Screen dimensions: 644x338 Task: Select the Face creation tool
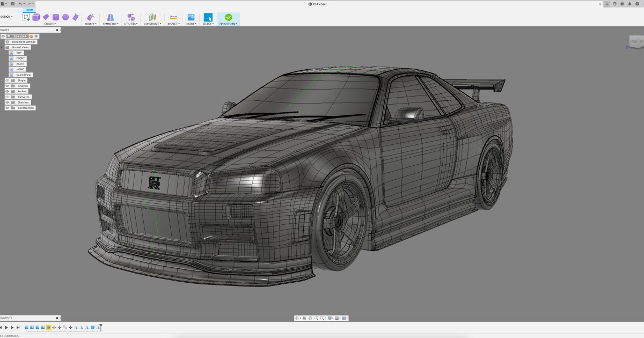click(76, 17)
